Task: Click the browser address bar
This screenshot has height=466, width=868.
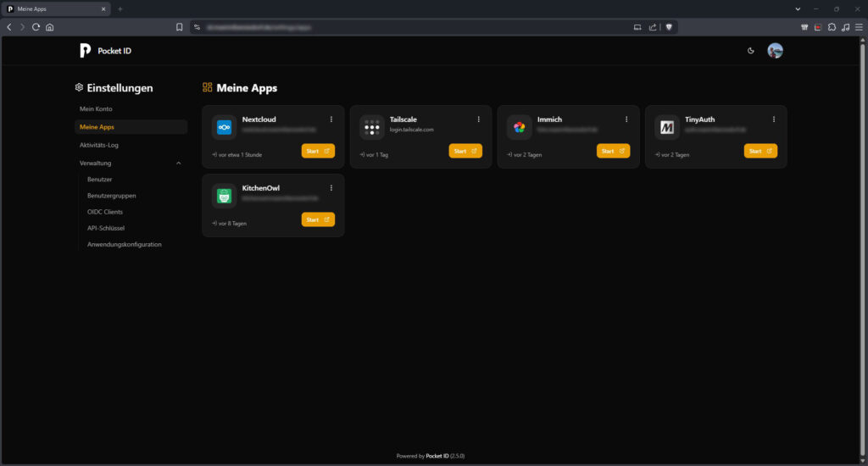Action: tap(407, 27)
